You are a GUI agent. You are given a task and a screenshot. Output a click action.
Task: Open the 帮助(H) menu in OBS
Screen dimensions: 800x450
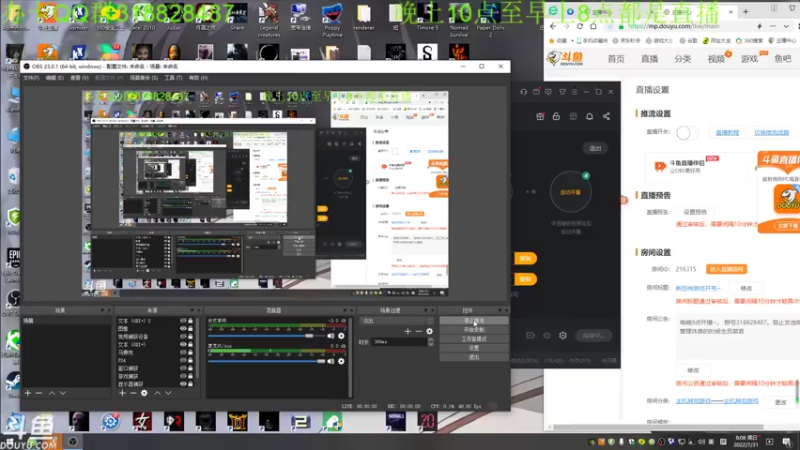click(198, 78)
